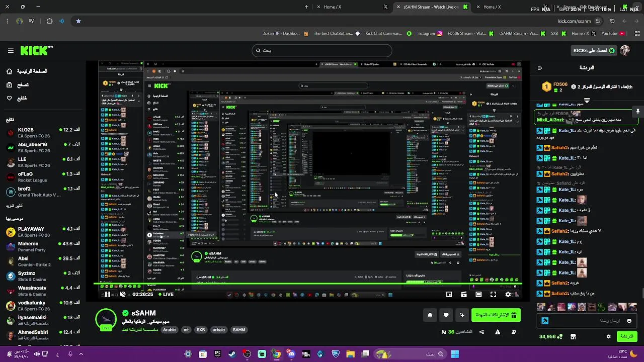Report the stream via warning icon
This screenshot has width=644, height=362.
coord(498,332)
